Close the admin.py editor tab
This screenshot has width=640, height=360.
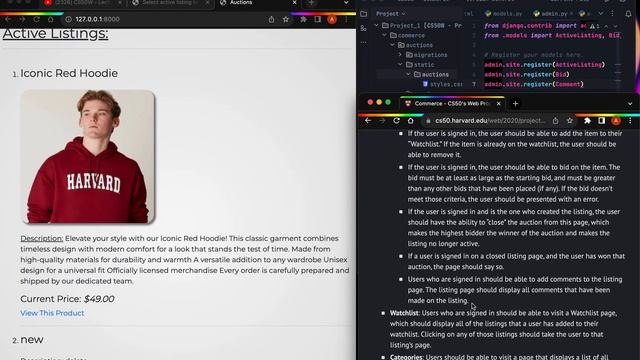(571, 14)
